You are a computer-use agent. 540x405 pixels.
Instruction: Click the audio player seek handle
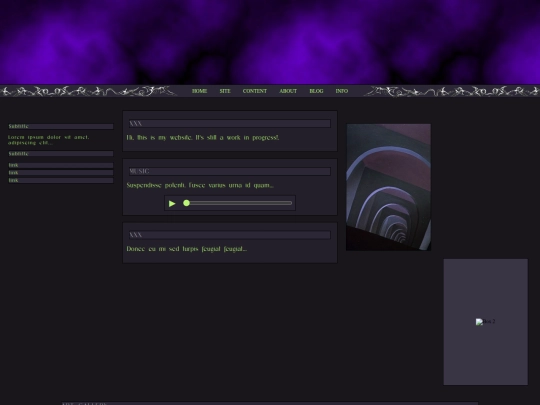click(186, 203)
